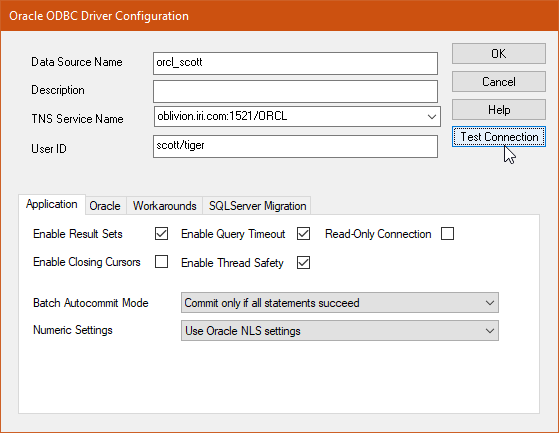The width and height of the screenshot is (559, 433).
Task: Click the OK button
Action: coord(499,54)
